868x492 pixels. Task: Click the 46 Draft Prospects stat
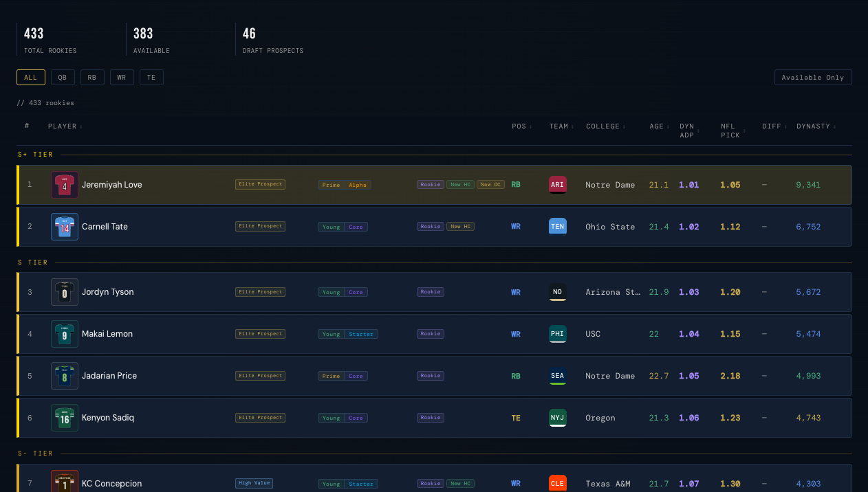point(273,40)
